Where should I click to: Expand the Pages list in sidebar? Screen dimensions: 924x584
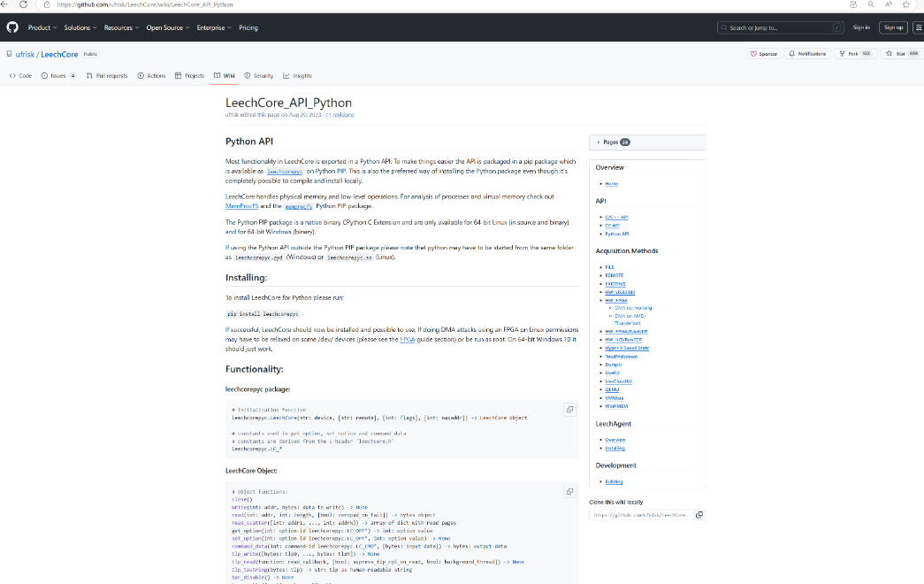[x=647, y=142]
